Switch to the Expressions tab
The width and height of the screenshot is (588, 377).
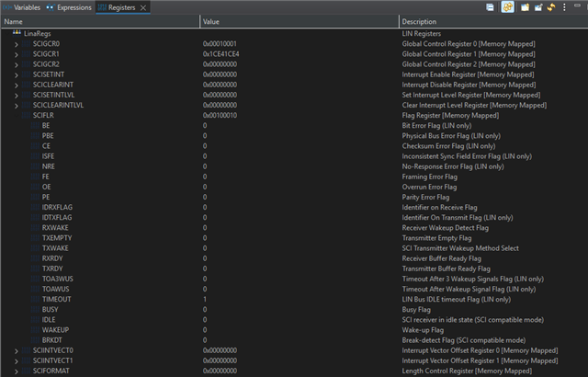[x=69, y=7]
